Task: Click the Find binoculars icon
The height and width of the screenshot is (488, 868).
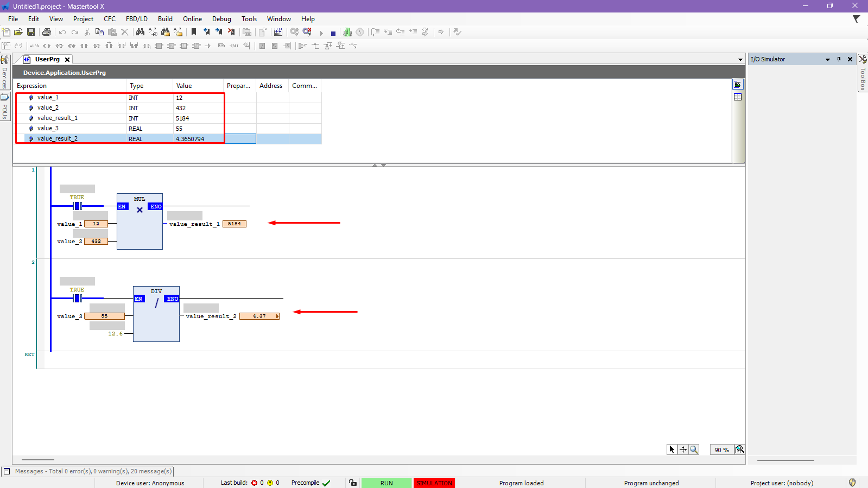Action: tap(140, 32)
